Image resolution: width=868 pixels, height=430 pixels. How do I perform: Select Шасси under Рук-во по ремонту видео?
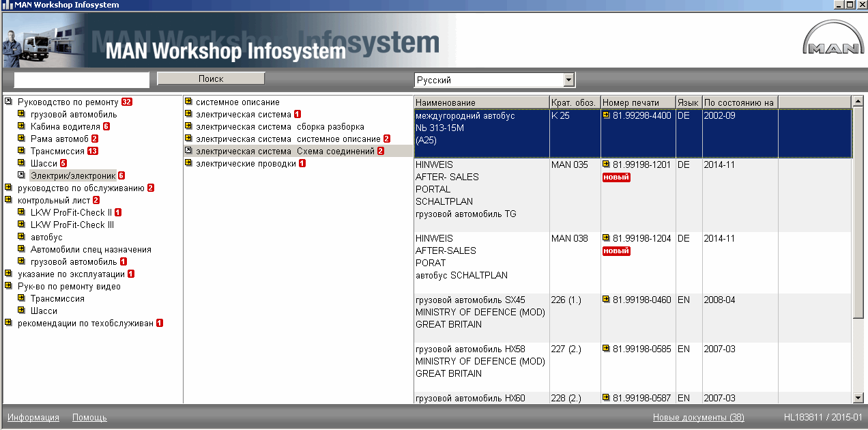(44, 311)
